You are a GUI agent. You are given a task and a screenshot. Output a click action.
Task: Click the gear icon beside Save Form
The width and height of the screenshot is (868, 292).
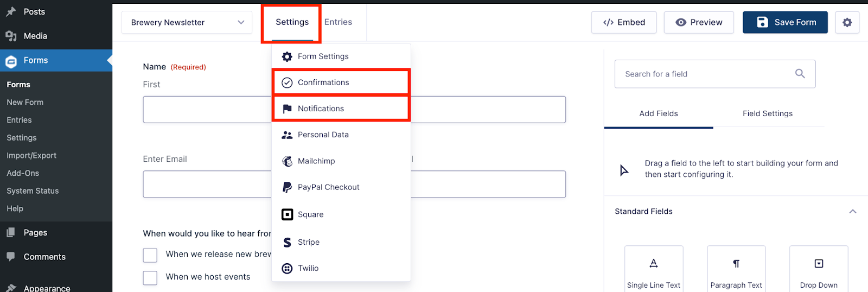pyautogui.click(x=847, y=22)
